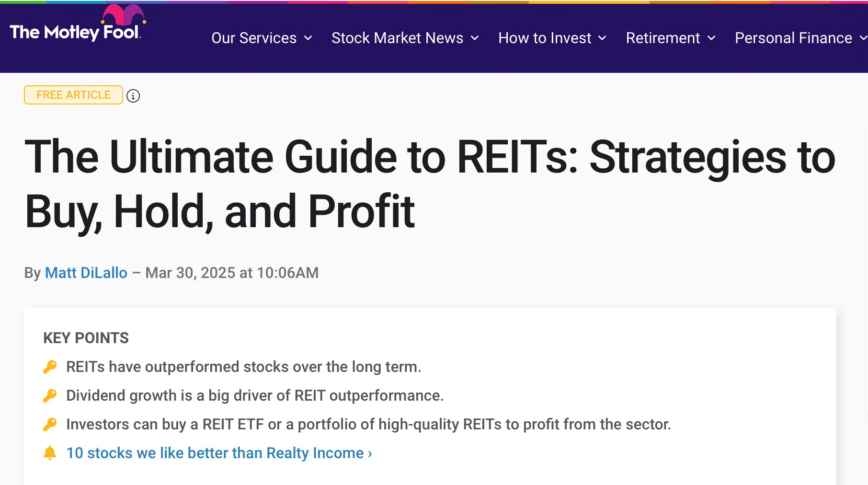This screenshot has width=868, height=485.
Task: Click key icon next to Dividend growth point
Action: (x=50, y=395)
